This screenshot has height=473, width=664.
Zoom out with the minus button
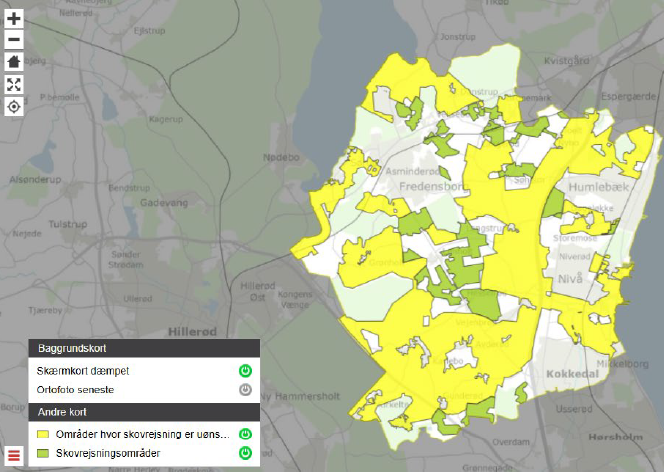click(14, 40)
